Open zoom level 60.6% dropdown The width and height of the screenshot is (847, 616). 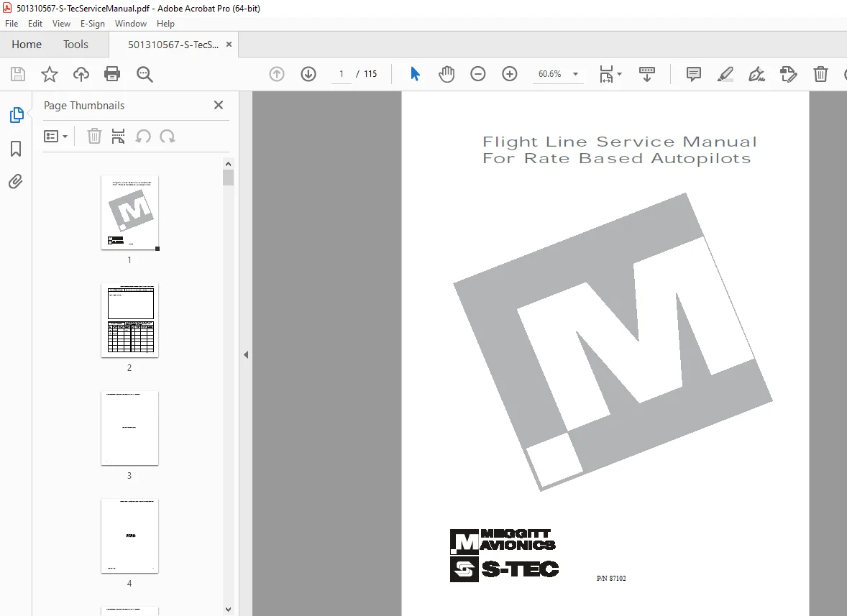tap(575, 74)
